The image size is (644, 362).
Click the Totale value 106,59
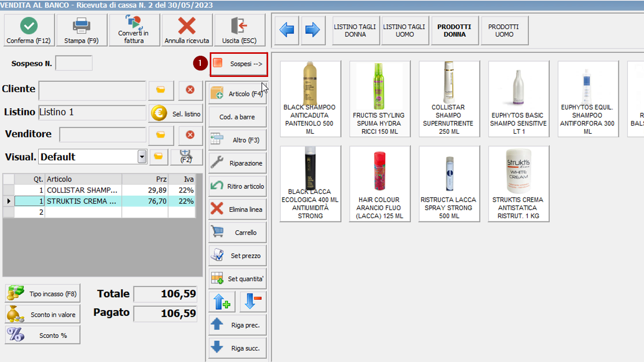pyautogui.click(x=165, y=294)
